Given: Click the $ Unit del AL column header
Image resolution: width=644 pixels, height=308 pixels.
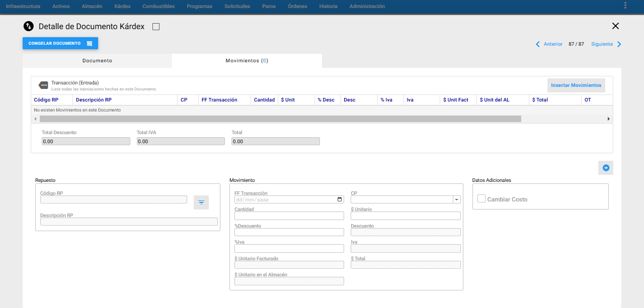Looking at the screenshot, I should point(503,100).
